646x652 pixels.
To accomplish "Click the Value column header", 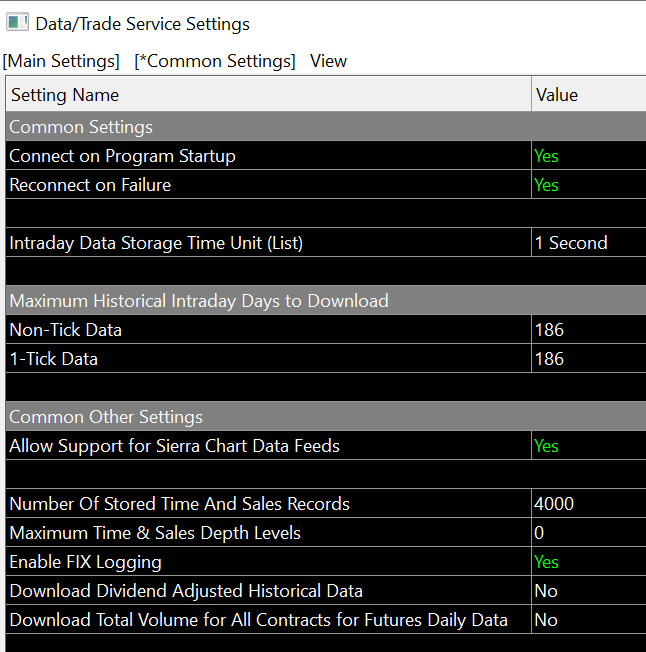I will click(589, 95).
